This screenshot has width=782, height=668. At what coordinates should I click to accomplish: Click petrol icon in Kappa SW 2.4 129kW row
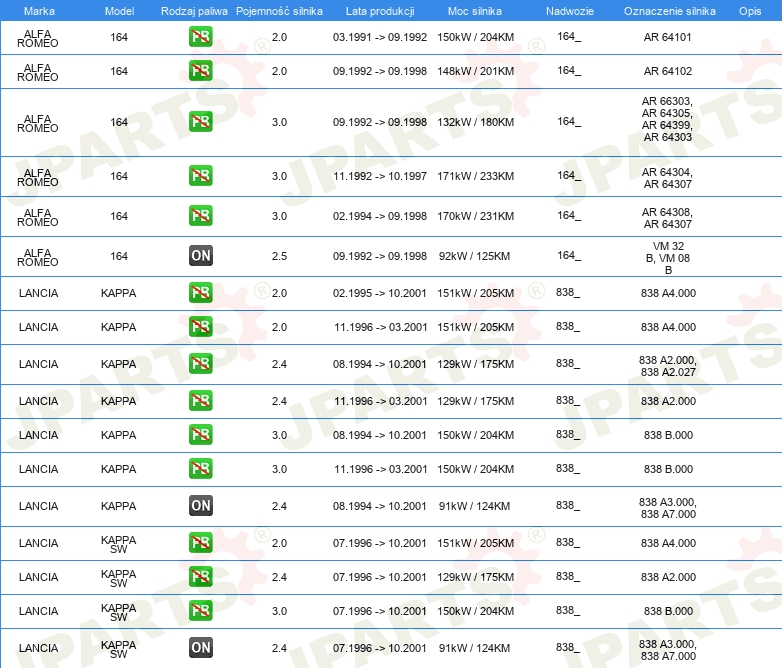[x=200, y=576]
